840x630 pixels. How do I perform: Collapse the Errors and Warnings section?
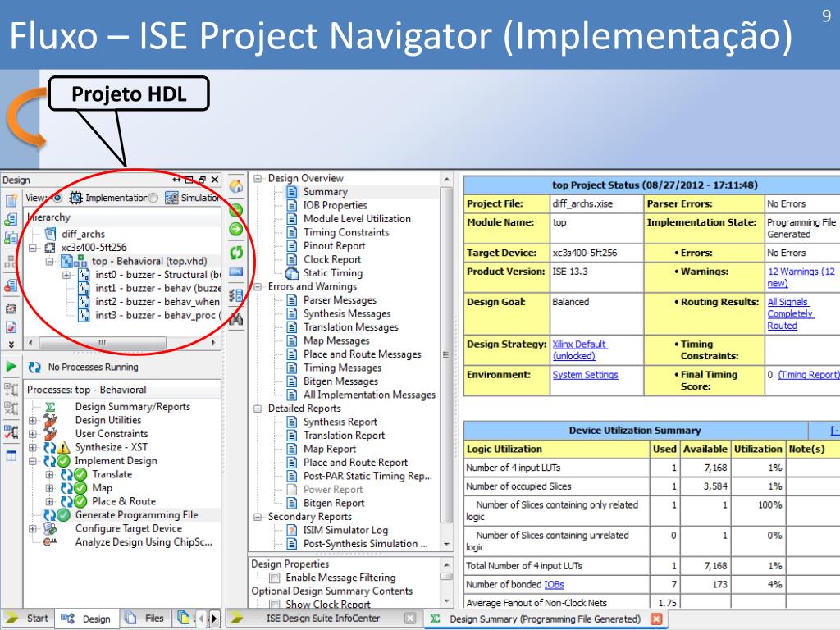click(258, 286)
